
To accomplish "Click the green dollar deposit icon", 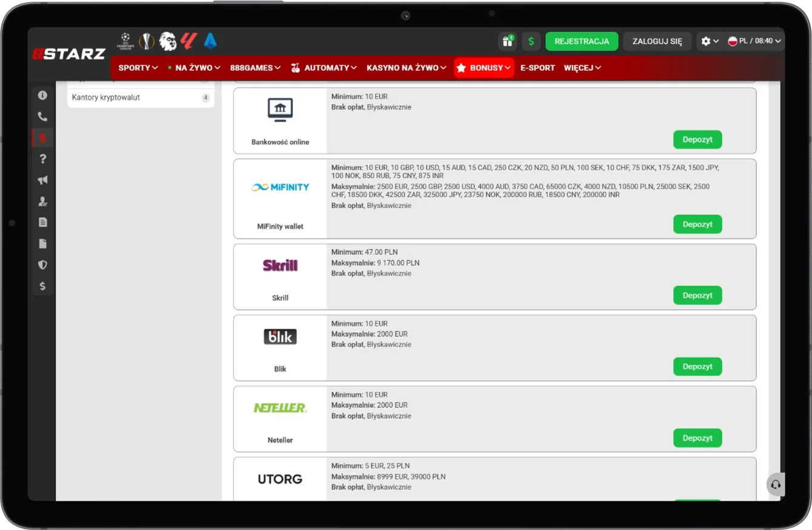I will click(x=531, y=41).
